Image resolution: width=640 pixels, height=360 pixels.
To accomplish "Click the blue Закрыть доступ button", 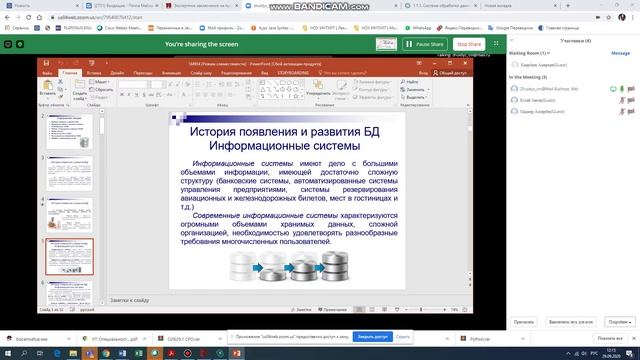I will [373, 337].
